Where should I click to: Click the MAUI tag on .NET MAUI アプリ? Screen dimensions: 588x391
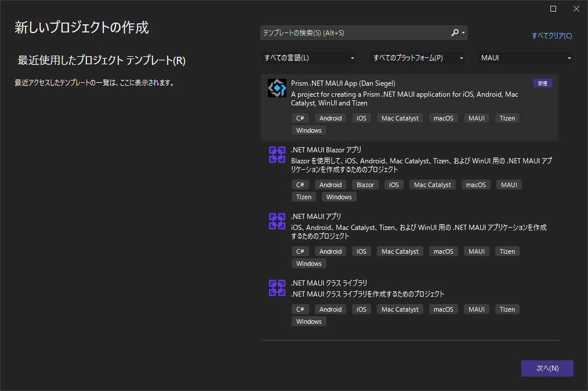[476, 251]
